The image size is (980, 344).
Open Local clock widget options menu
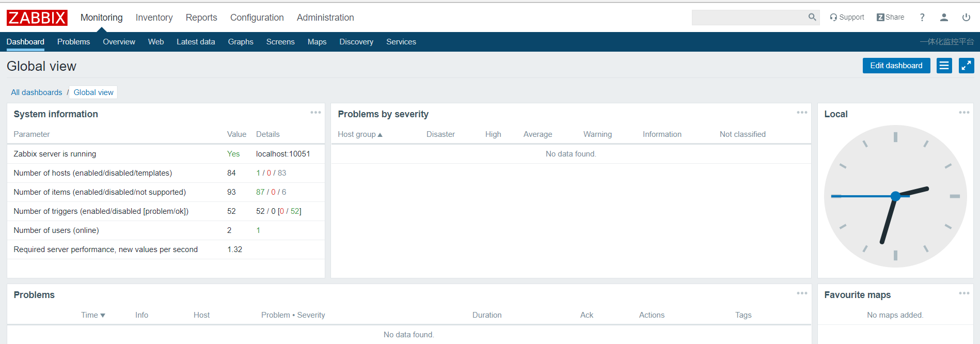pyautogui.click(x=963, y=113)
